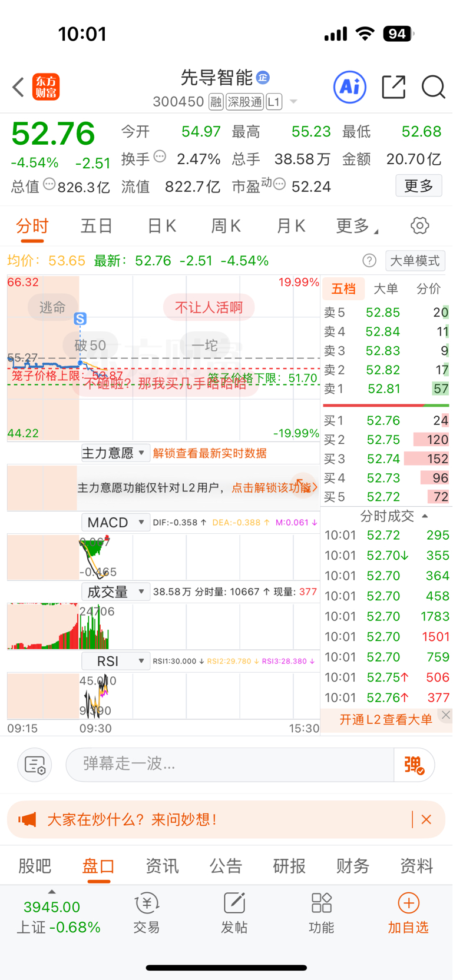Tap the 不让人活啊 barrage comment

pyautogui.click(x=209, y=307)
